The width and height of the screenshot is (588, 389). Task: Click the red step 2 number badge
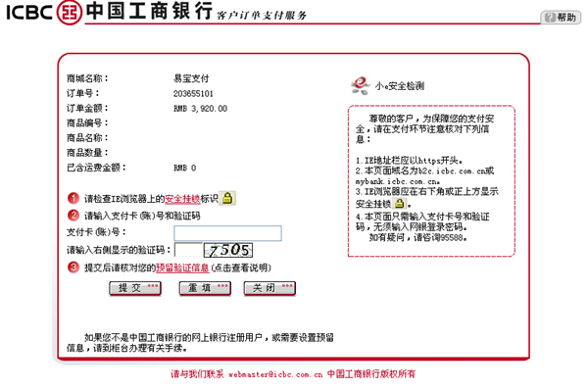73,216
